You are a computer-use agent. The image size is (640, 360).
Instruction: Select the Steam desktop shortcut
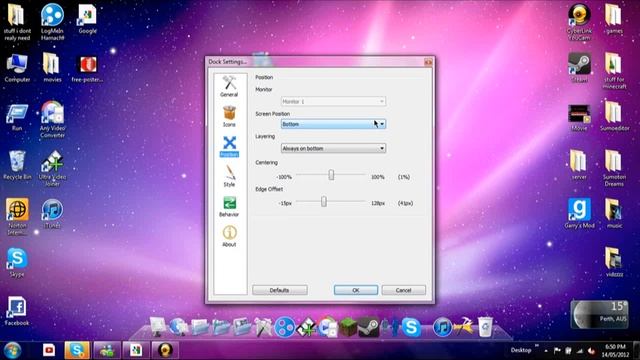tap(579, 68)
